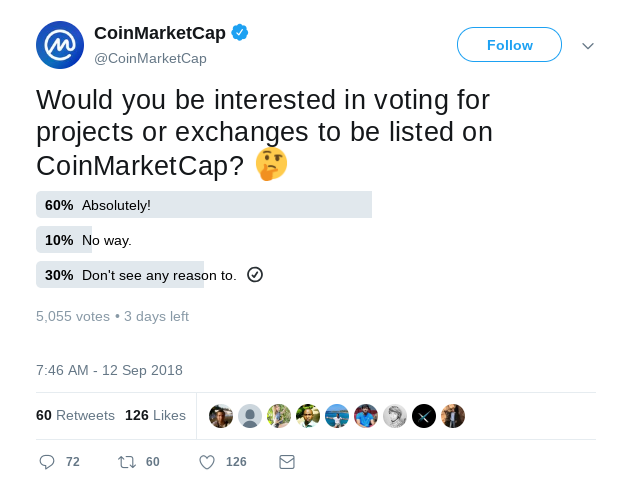
Task: Open the CoinMarketCap display name link
Action: click(160, 33)
